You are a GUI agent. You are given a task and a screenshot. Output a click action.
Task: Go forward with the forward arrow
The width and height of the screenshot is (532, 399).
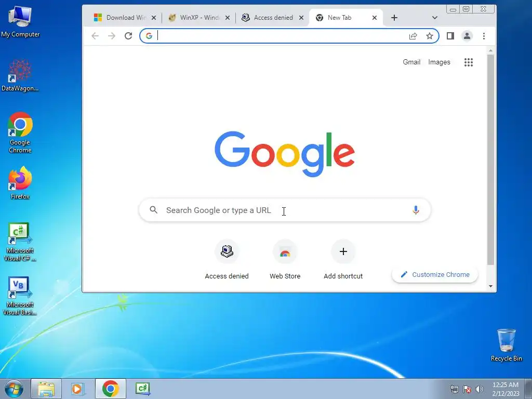pos(112,36)
